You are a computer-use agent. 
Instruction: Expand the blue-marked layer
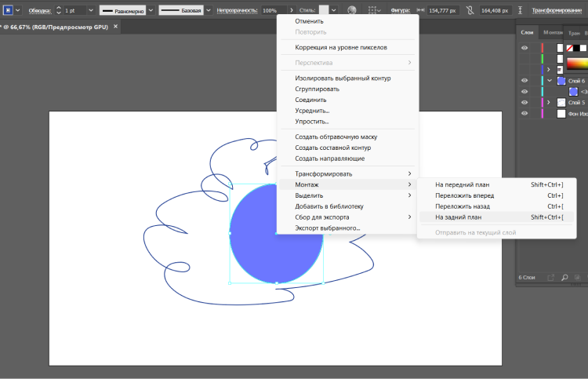[x=549, y=70]
